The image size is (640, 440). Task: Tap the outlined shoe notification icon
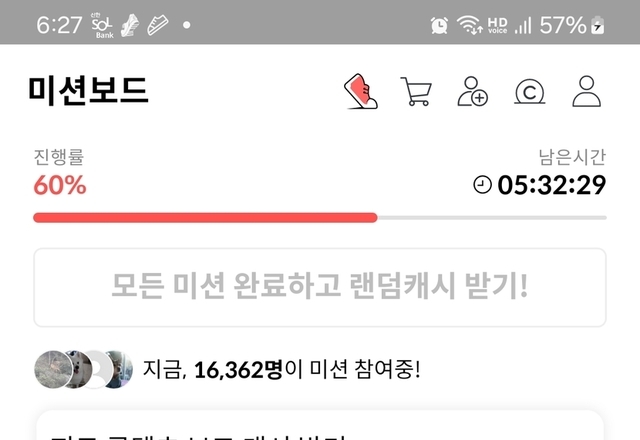coord(158,25)
